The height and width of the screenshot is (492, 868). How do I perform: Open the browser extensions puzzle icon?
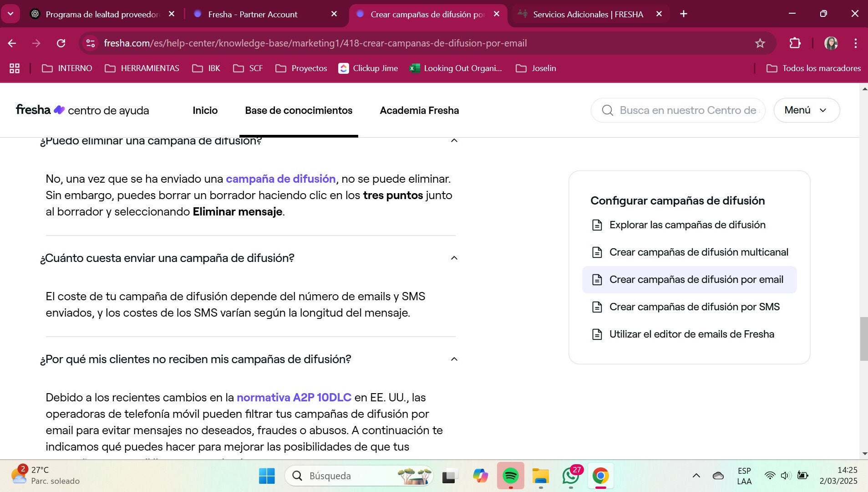(795, 43)
